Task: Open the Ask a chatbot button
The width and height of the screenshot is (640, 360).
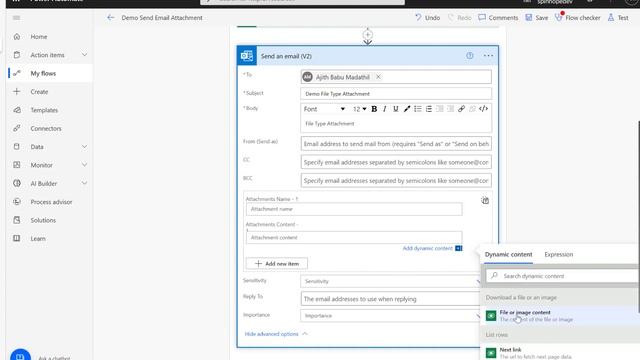Action: pyautogui.click(x=20, y=355)
